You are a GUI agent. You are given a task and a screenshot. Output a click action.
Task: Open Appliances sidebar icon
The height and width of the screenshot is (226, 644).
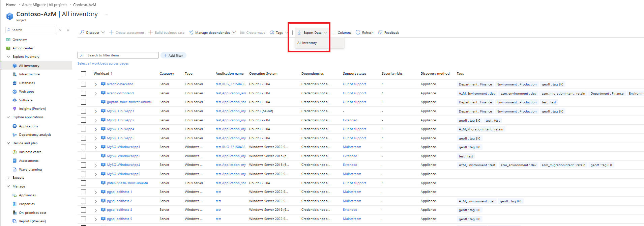coord(14,195)
